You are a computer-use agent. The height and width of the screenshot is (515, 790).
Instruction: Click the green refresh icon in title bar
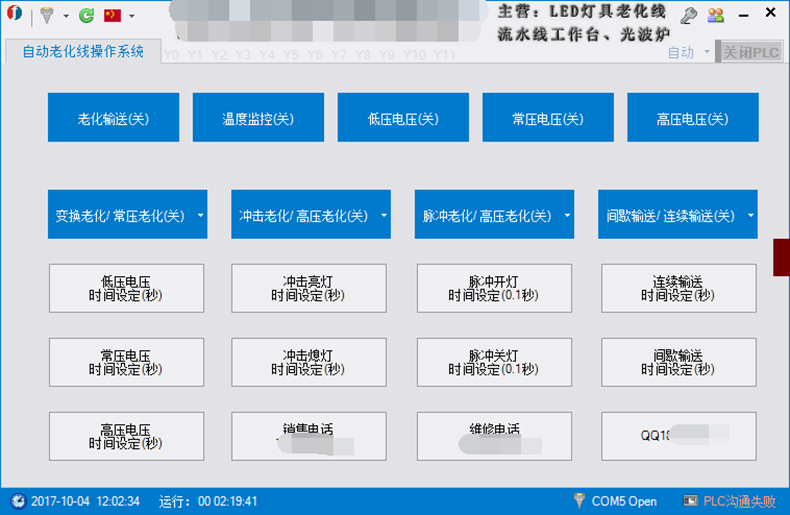[x=86, y=15]
